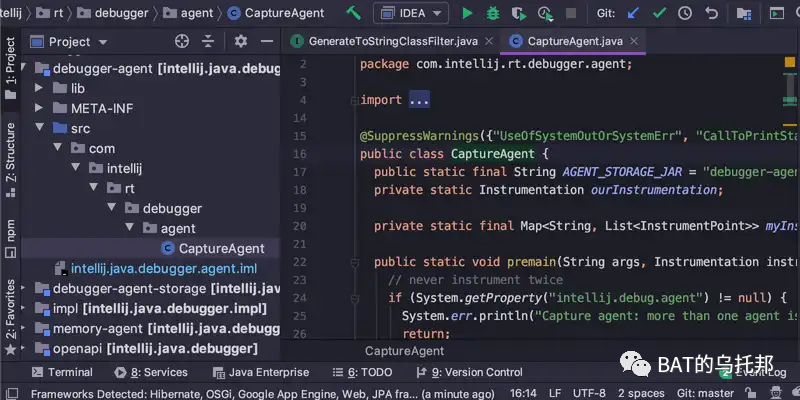Close the GenerateToStringClassFilter.java tab
The image size is (800, 400).
click(489, 41)
